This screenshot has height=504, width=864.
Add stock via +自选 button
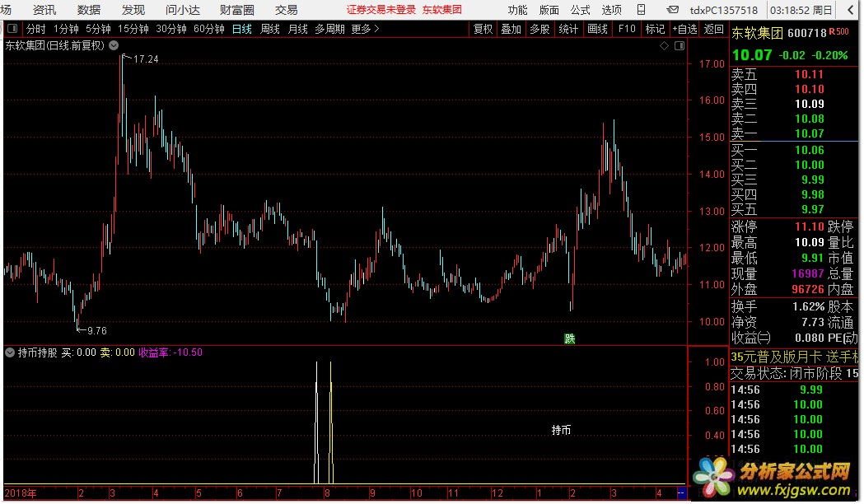coord(684,29)
